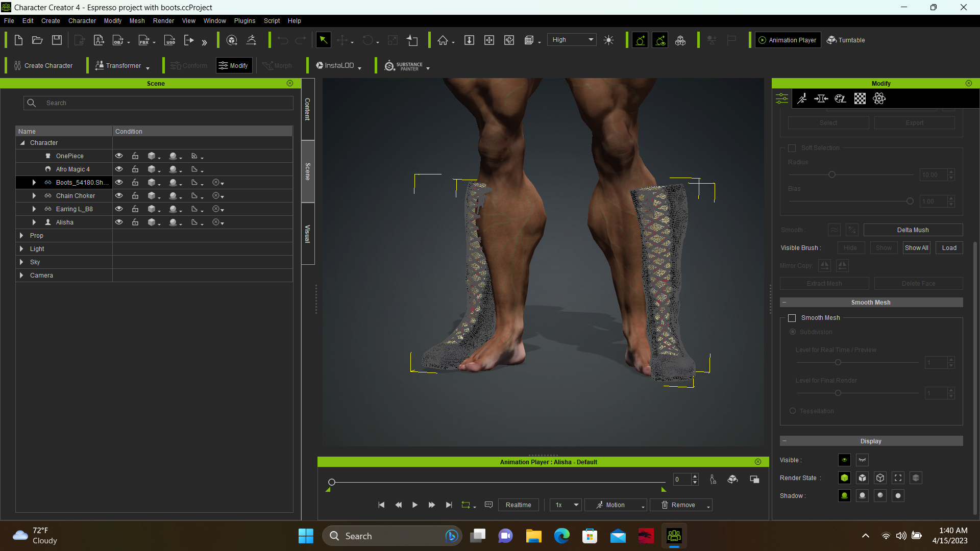Screen dimensions: 980x551
Task: Play the animation
Action: click(x=415, y=505)
